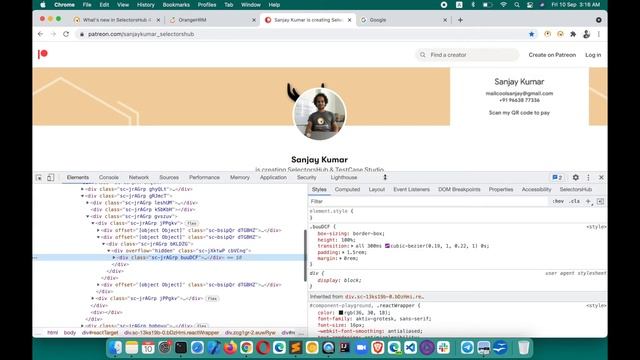This screenshot has width=640, height=360.
Task: Open Firefox from the Dock
Action: click(x=230, y=348)
